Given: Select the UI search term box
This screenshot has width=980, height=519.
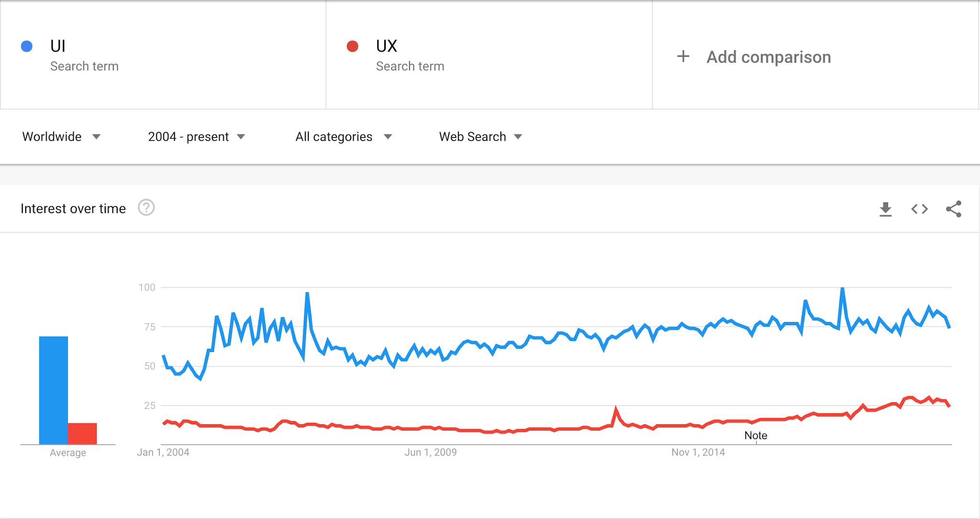Looking at the screenshot, I should 163,55.
